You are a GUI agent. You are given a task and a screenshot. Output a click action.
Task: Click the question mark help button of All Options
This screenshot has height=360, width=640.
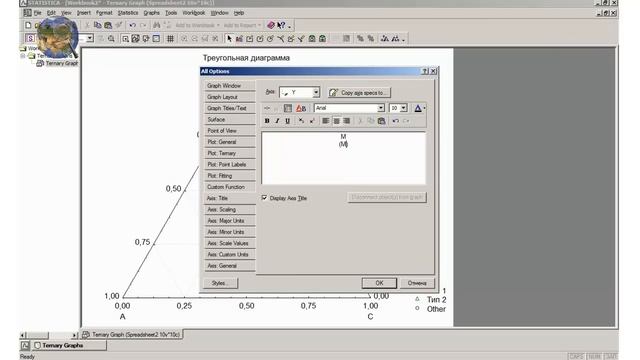[425, 71]
